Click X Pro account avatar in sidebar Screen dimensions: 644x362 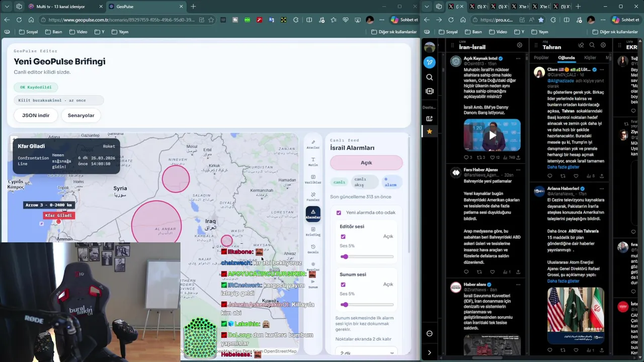(x=430, y=47)
